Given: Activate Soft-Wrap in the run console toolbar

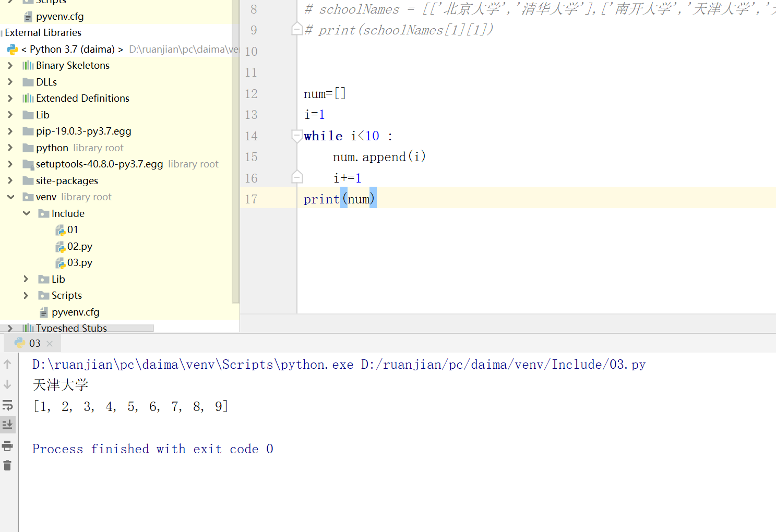Looking at the screenshot, I should click(8, 405).
